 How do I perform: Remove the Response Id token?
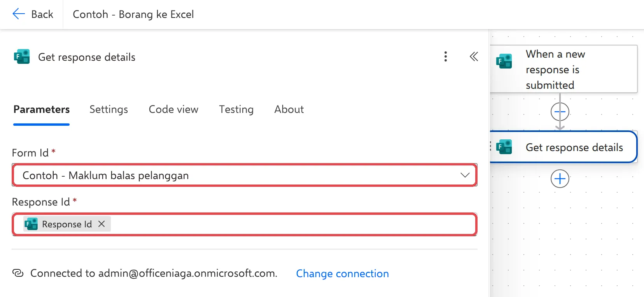pos(101,224)
